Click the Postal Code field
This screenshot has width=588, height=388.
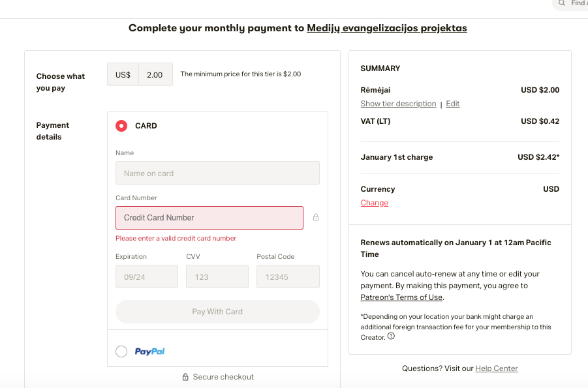point(288,276)
